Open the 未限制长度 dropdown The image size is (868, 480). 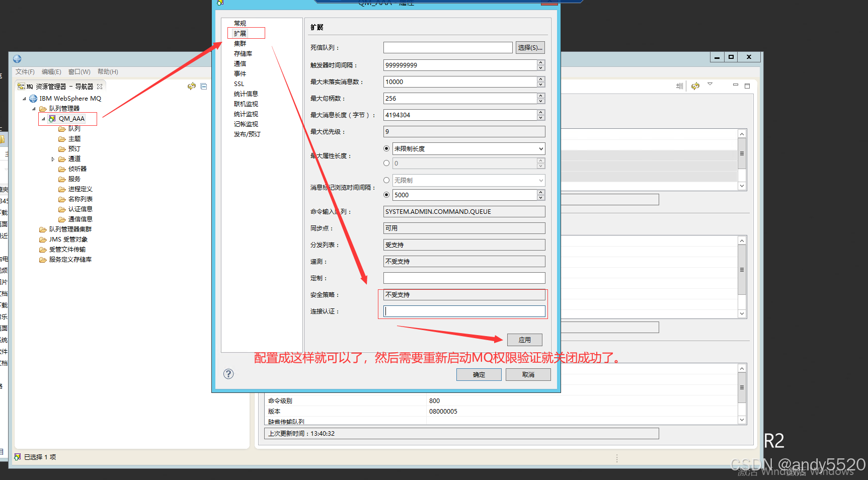click(x=541, y=149)
